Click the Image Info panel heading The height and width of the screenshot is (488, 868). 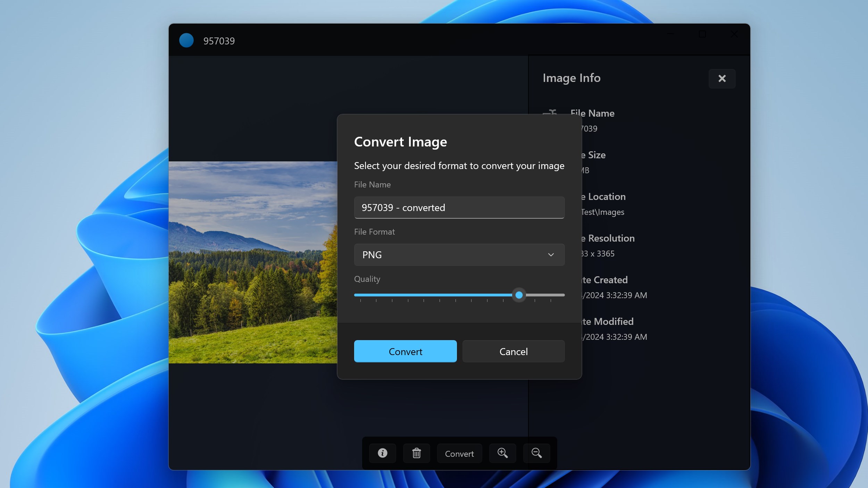571,78
